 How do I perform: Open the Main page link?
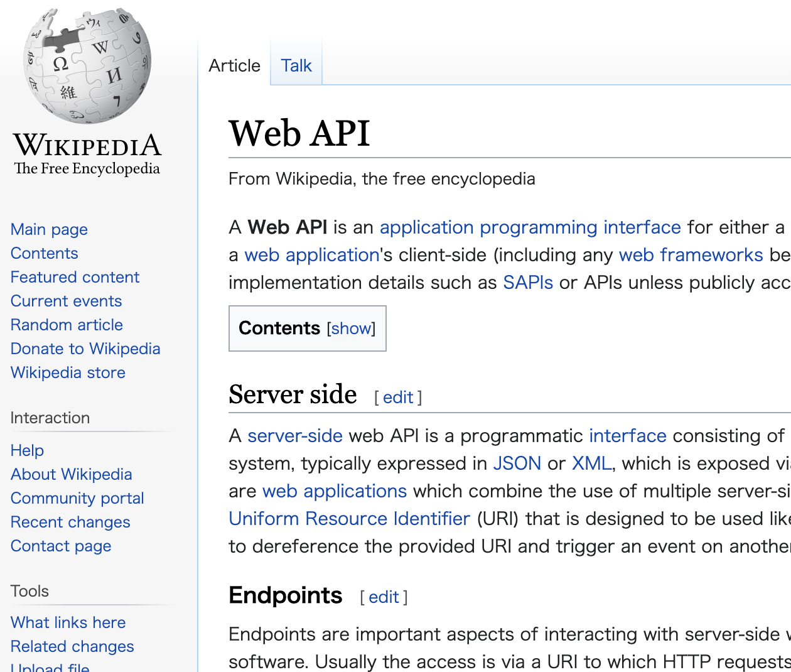point(48,229)
